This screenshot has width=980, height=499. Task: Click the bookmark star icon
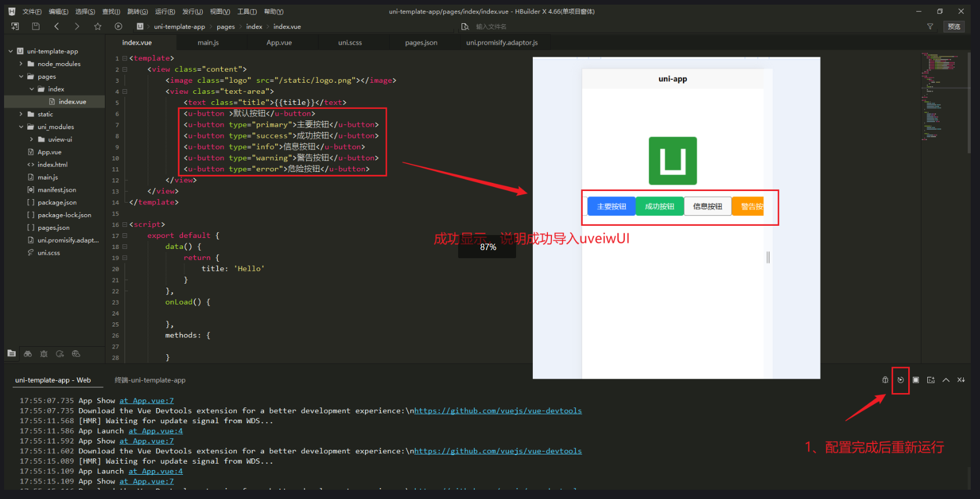tap(97, 26)
